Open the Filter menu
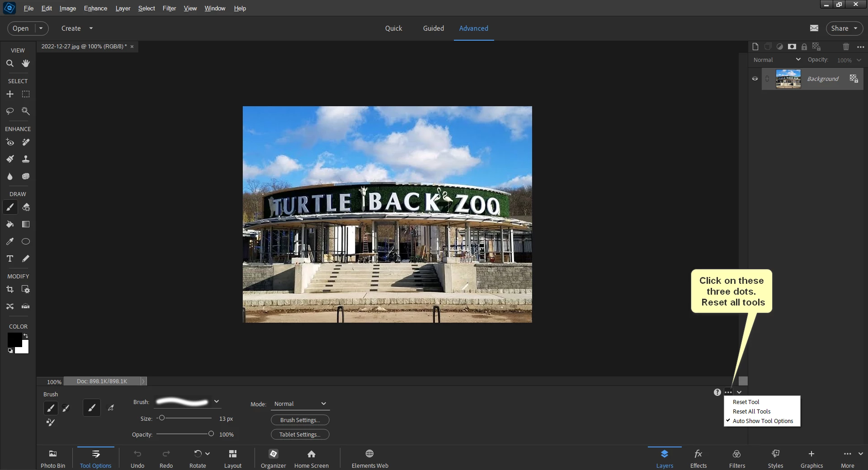Image resolution: width=868 pixels, height=470 pixels. (x=169, y=8)
